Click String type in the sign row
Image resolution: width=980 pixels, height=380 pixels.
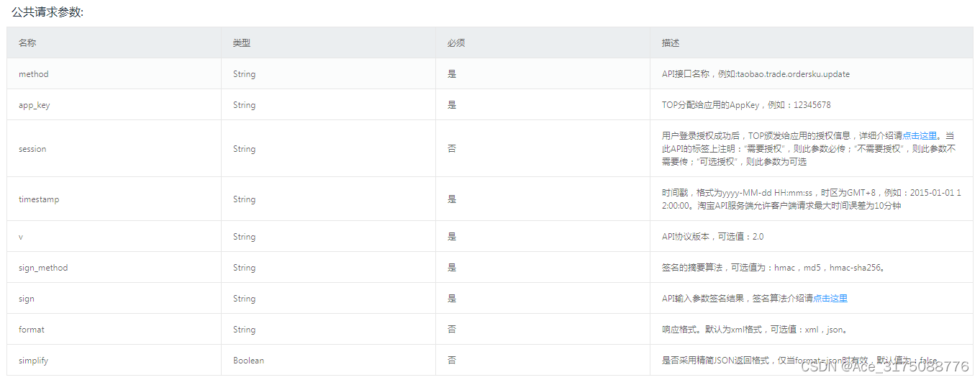point(244,299)
